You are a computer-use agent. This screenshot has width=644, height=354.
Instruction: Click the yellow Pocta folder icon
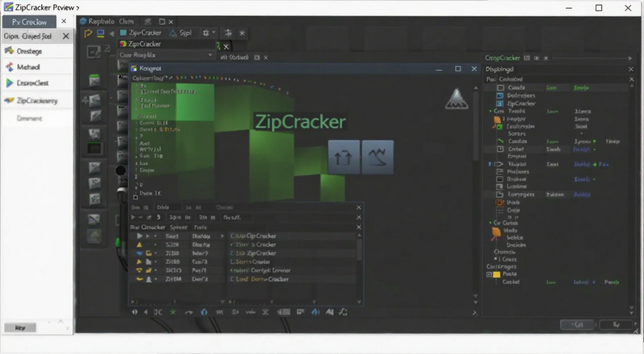point(497,274)
